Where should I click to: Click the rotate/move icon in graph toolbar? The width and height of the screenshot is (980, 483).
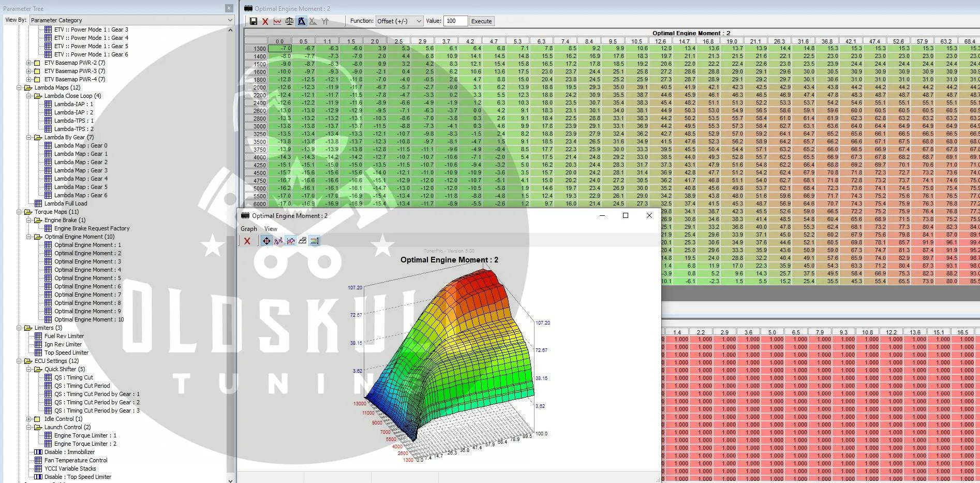266,241
